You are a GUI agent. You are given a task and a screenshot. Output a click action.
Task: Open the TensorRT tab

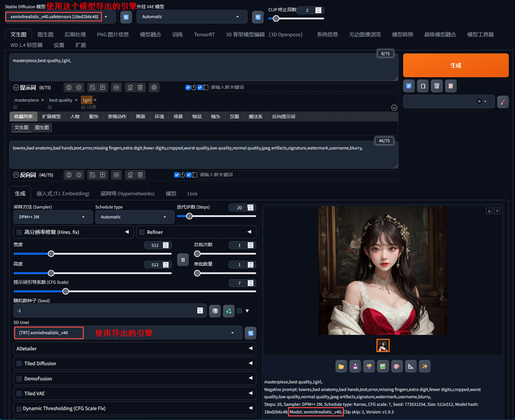coord(204,35)
